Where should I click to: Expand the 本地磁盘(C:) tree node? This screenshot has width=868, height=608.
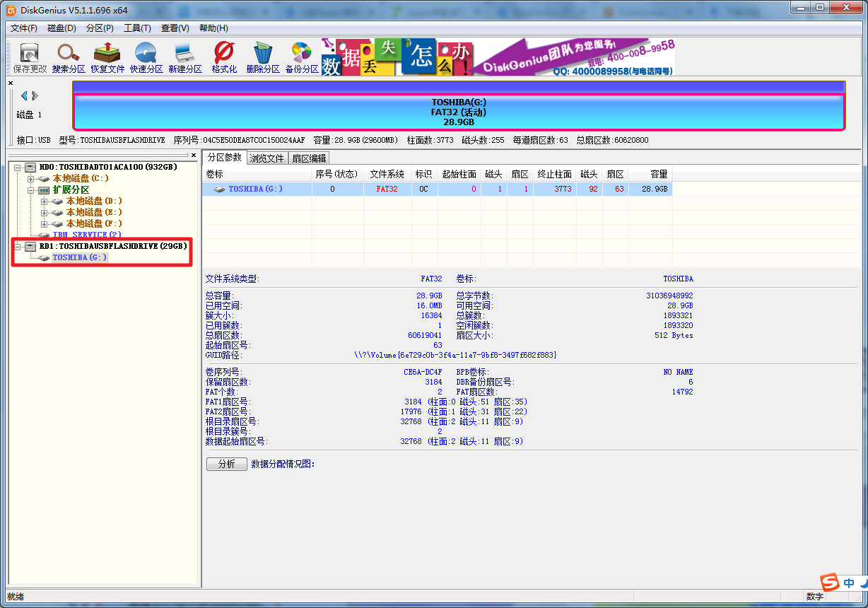coord(31,178)
